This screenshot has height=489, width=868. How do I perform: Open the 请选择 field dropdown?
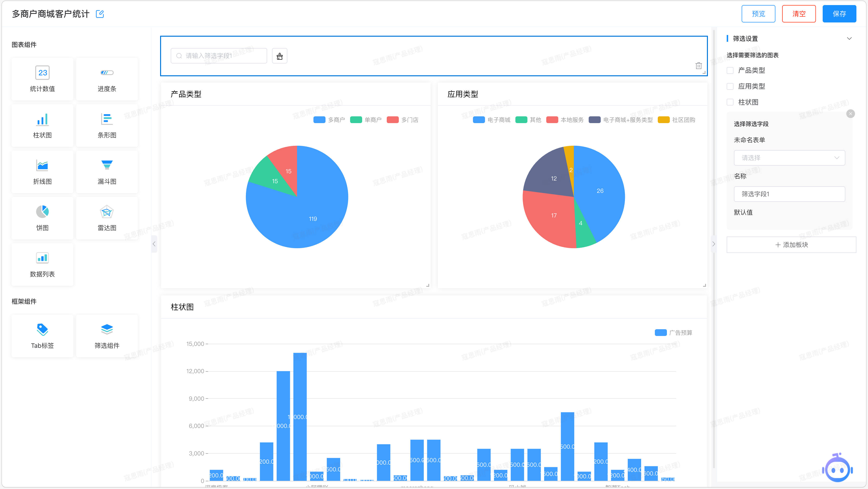click(x=789, y=158)
